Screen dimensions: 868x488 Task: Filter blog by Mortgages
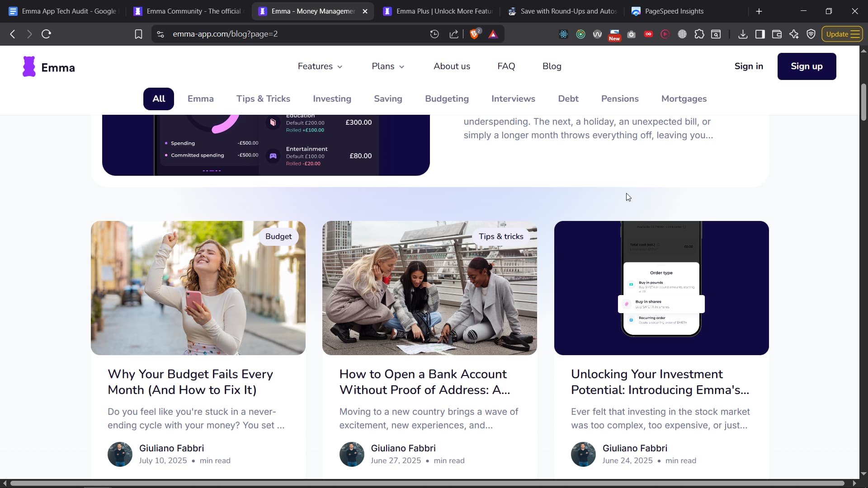coord(684,99)
